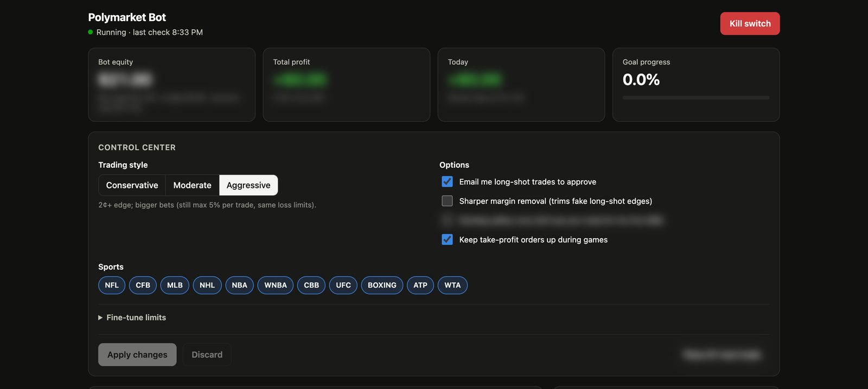
Task: Click Apply changes button
Action: pyautogui.click(x=137, y=355)
